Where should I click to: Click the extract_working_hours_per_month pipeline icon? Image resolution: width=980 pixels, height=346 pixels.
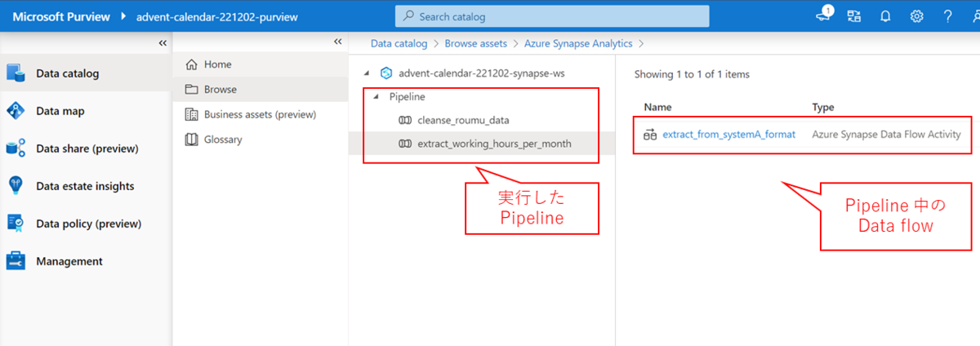pos(405,144)
